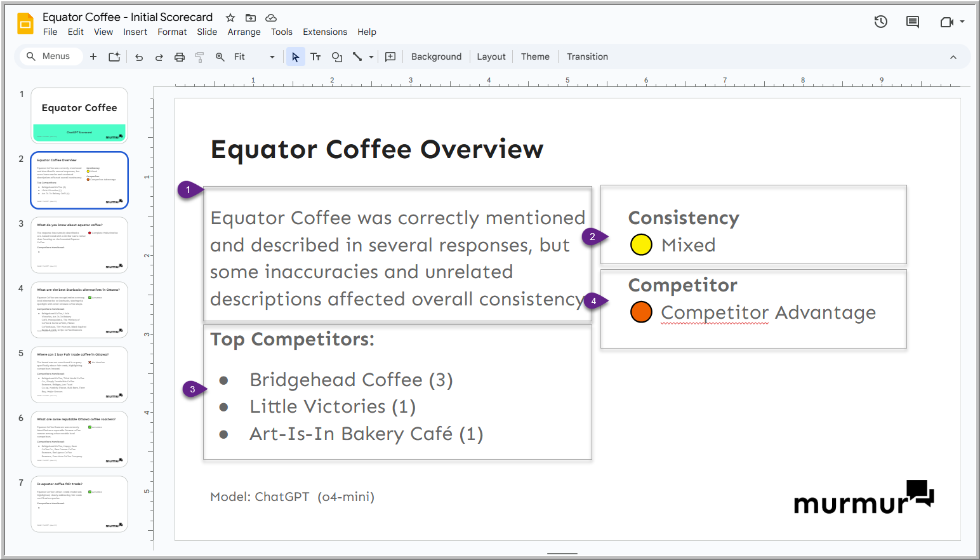This screenshot has width=980, height=560.
Task: Collapse the toolbar with chevron
Action: tap(953, 57)
